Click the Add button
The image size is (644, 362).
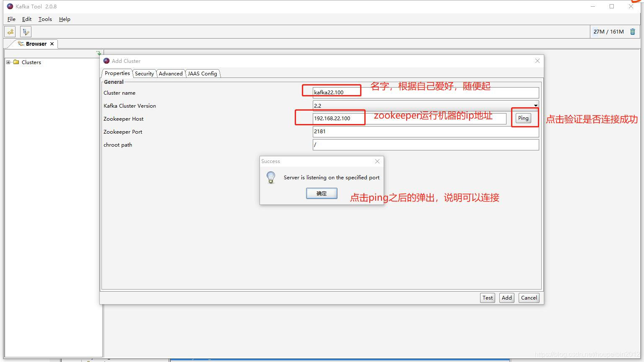(507, 298)
